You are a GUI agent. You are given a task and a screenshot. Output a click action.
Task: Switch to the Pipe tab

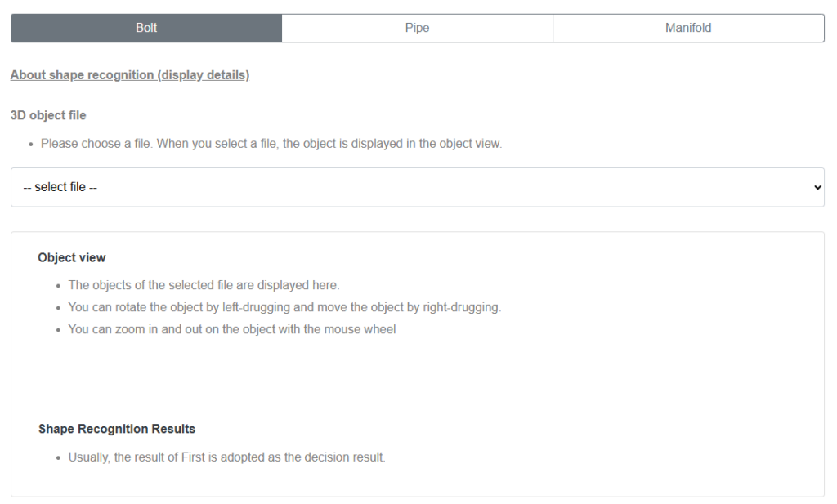click(417, 28)
